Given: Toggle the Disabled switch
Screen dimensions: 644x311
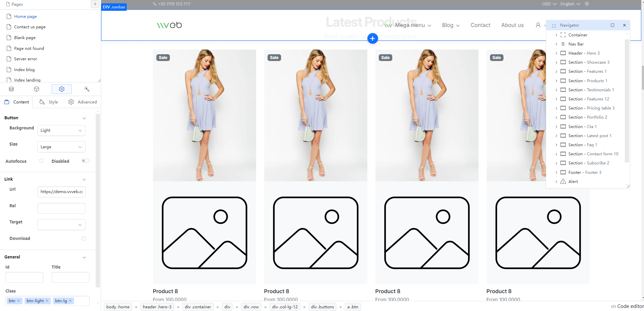Looking at the screenshot, I should click(86, 161).
